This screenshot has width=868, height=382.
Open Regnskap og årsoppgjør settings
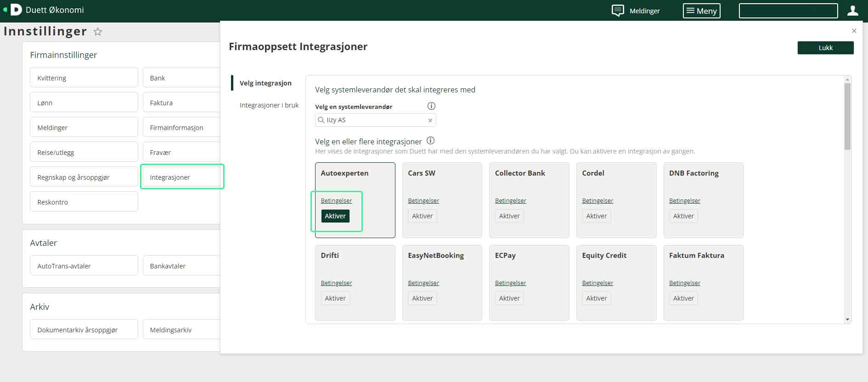coord(84,177)
